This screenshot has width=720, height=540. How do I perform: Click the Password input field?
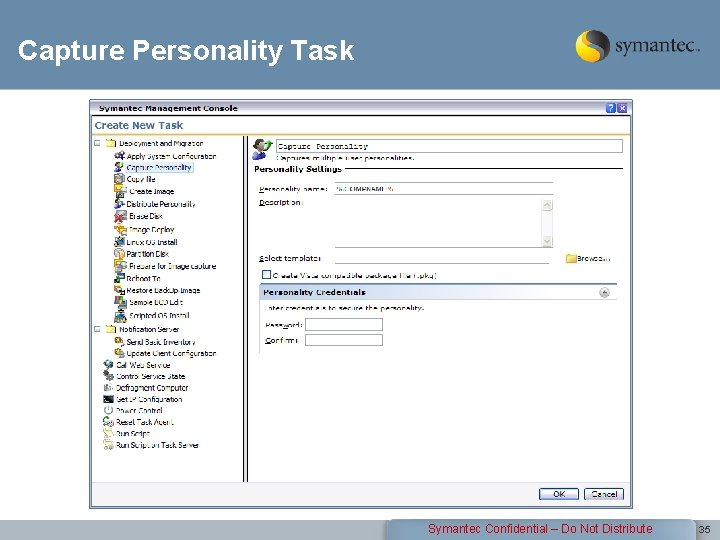pos(344,325)
